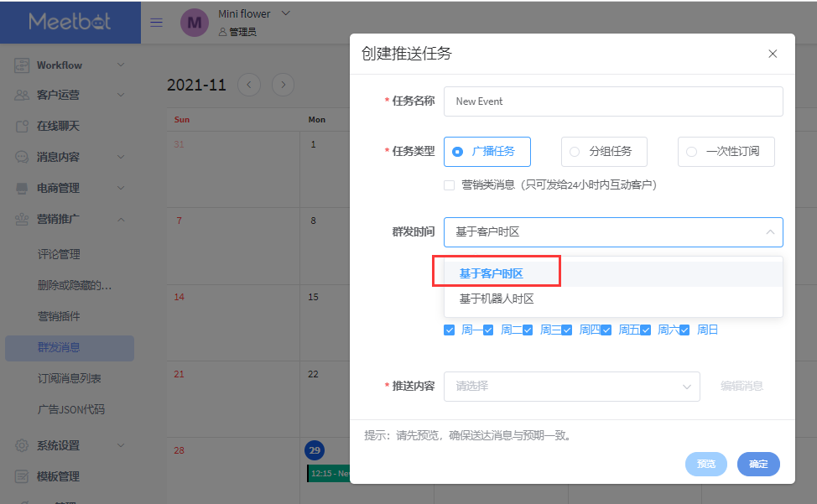Click the Workflow sidebar icon
Screen dimensions: 817x504
(x=22, y=65)
